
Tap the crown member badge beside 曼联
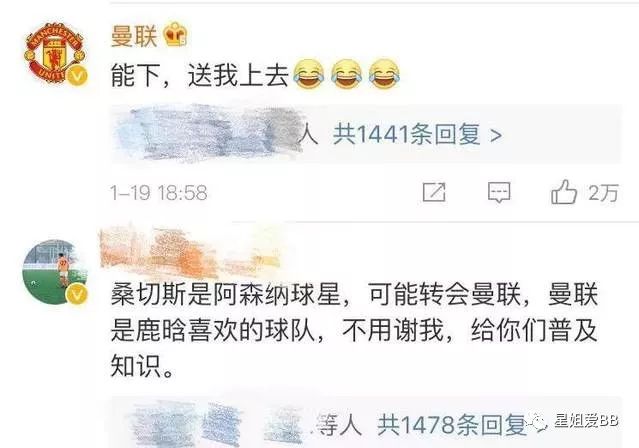176,34
